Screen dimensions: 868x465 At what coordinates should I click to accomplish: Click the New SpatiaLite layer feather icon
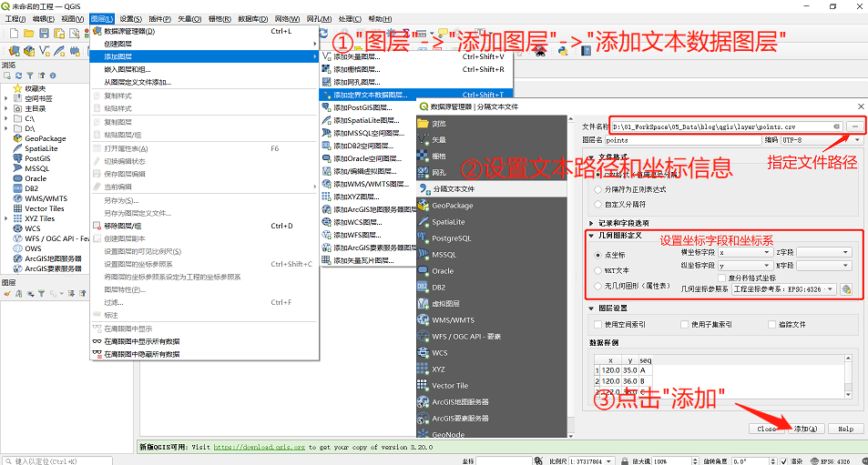pos(59,51)
